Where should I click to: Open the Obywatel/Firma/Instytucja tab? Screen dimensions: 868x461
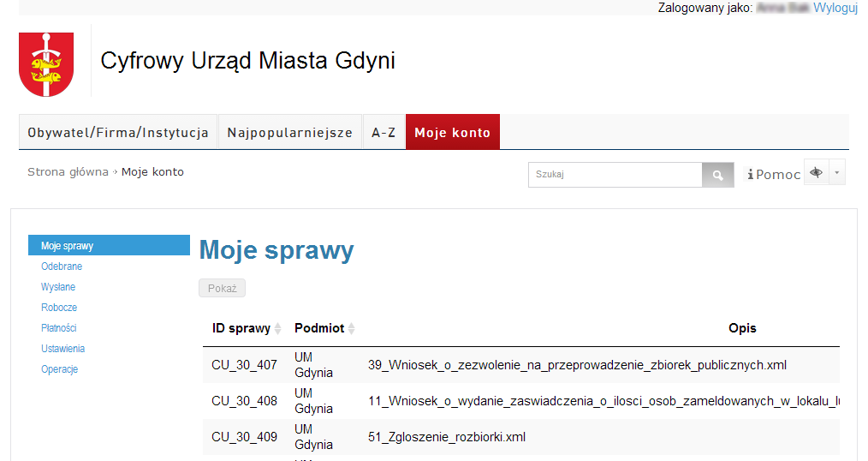(118, 133)
